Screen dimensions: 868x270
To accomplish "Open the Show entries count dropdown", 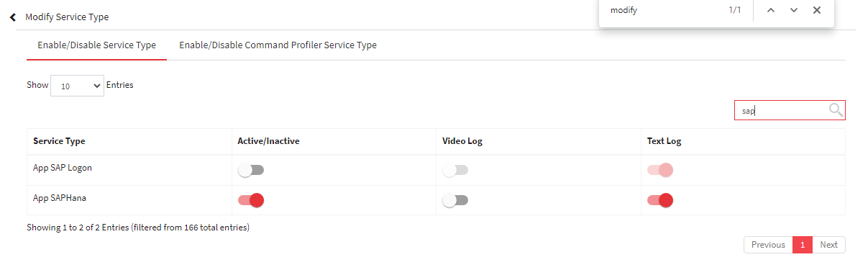I will (x=78, y=86).
